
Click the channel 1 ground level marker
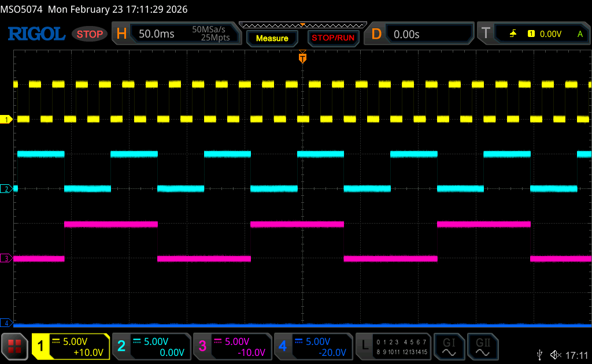tap(7, 120)
